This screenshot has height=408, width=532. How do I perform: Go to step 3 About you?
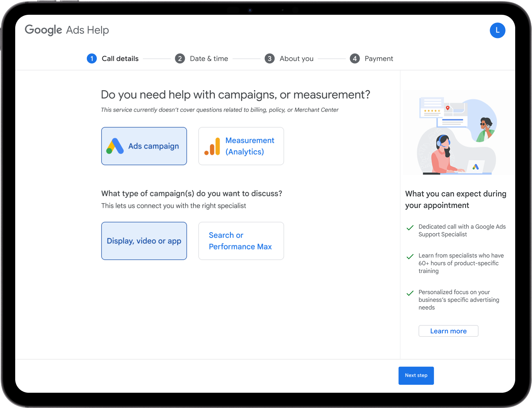pyautogui.click(x=289, y=58)
